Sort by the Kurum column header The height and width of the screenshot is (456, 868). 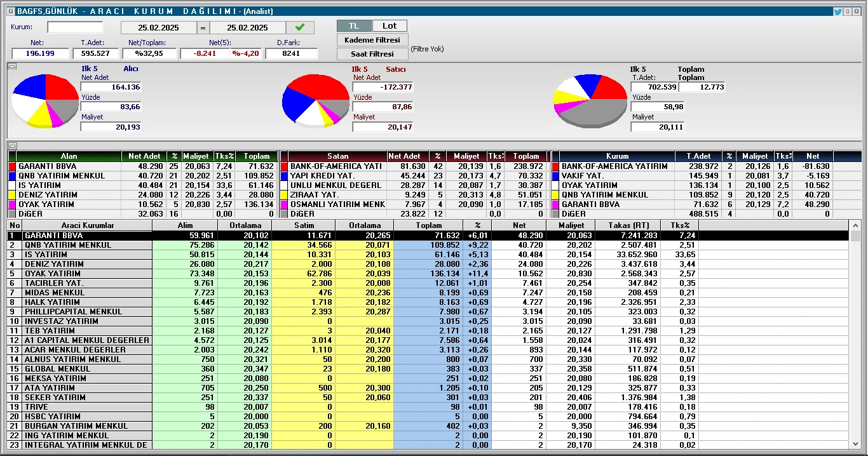click(618, 156)
